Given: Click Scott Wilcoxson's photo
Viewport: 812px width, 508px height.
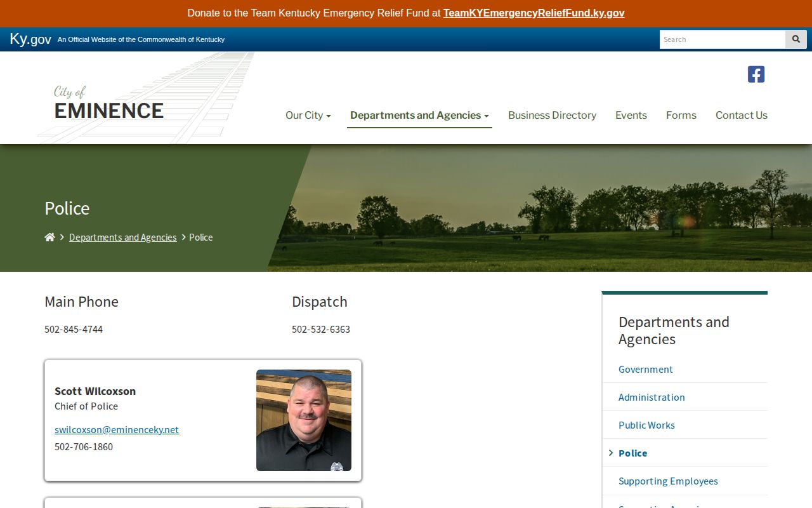Looking at the screenshot, I should tap(304, 420).
